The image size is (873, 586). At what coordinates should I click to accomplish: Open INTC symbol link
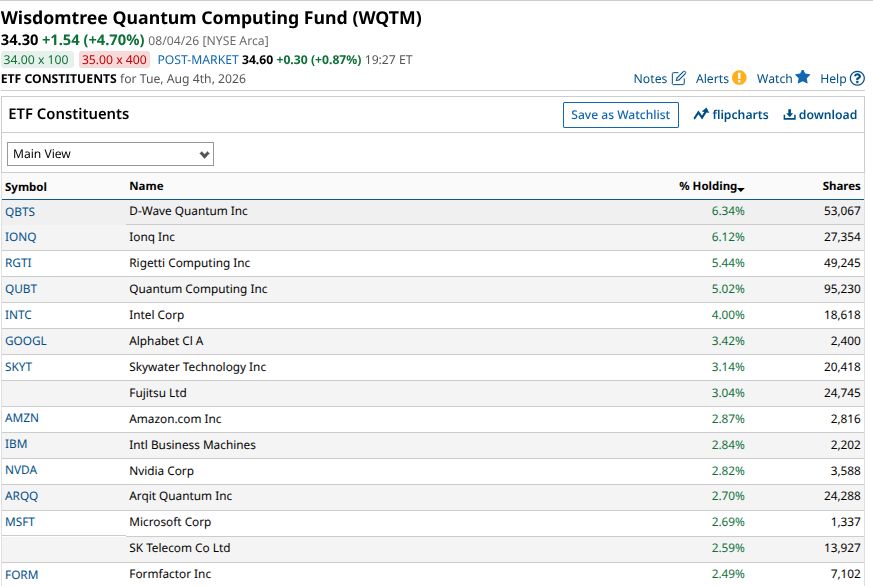(18, 315)
